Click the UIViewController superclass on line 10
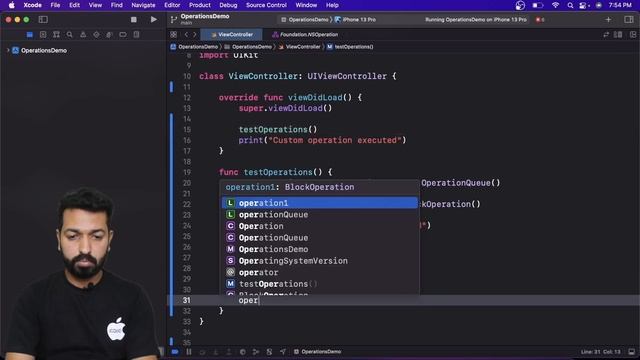The image size is (640, 360). (347, 76)
